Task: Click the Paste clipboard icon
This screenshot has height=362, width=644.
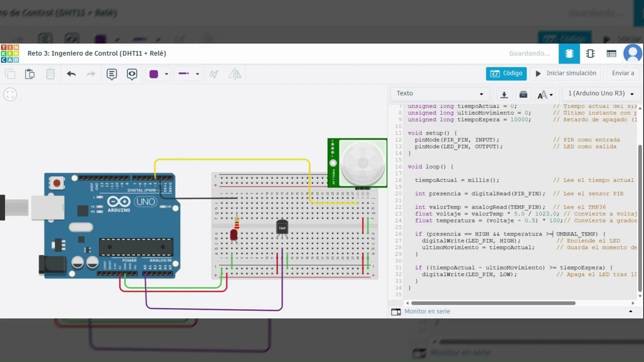Action: 30,74
